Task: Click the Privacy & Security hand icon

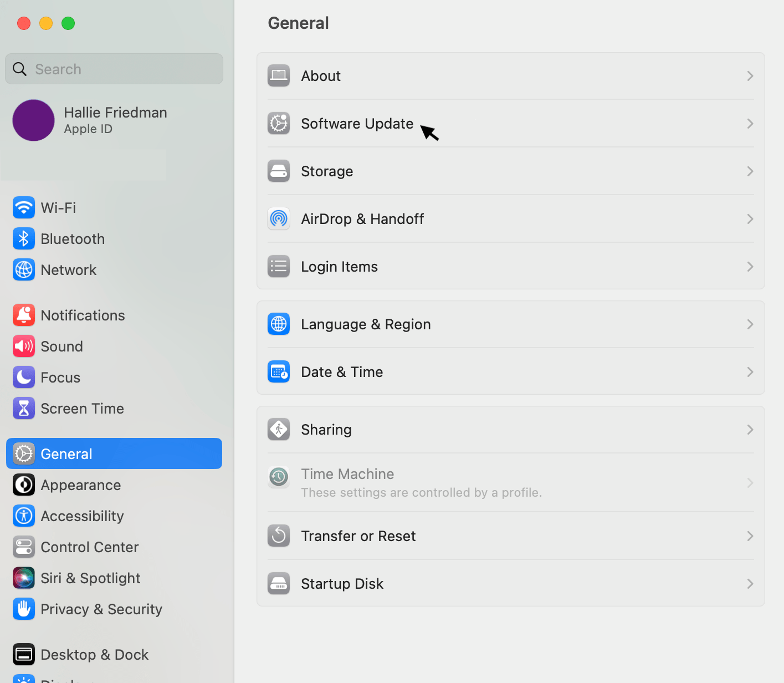Action: click(24, 609)
